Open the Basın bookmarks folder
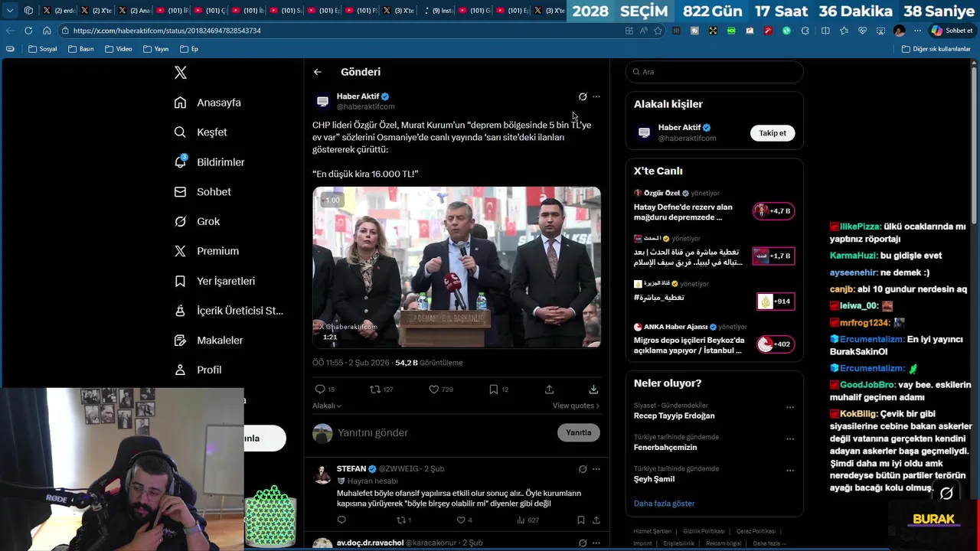This screenshot has width=980, height=551. [80, 49]
